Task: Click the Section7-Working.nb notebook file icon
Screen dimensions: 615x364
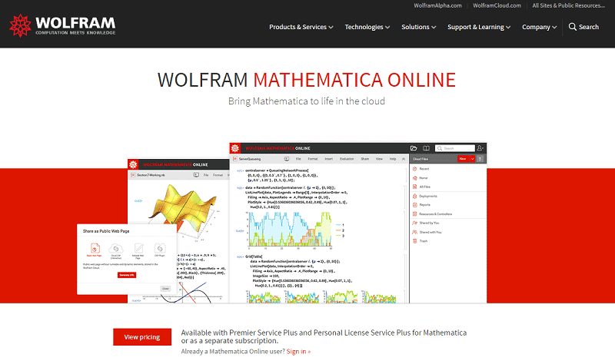Action: (133, 175)
